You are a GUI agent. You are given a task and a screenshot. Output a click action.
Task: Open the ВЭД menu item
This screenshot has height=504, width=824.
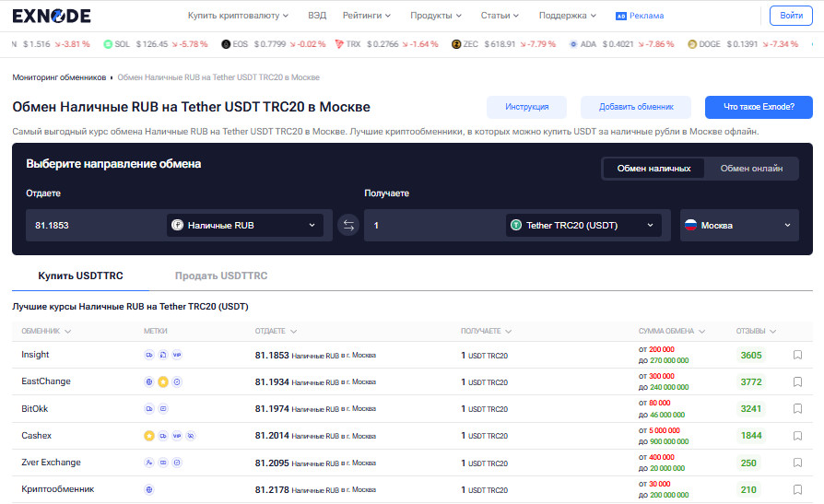point(317,16)
